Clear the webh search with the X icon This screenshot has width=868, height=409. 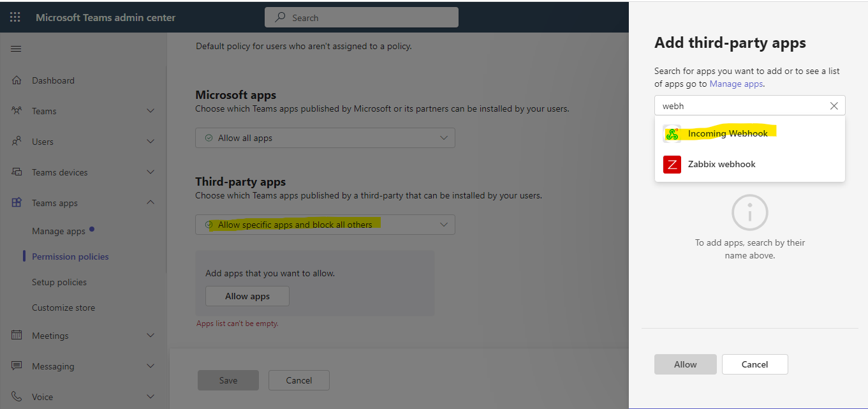[834, 105]
